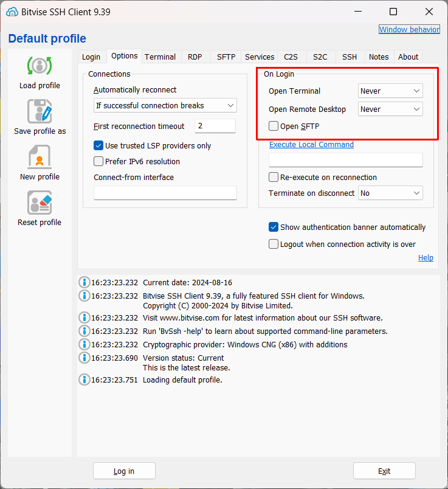Screen dimensions: 448x489
Task: Click the Connect-from interface input field
Action: pyautogui.click(x=165, y=193)
